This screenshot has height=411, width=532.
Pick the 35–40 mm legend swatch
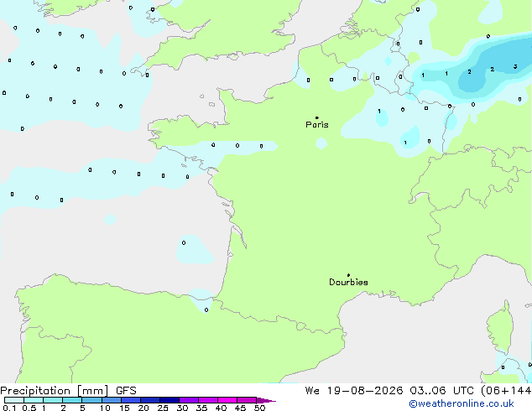coord(208,400)
